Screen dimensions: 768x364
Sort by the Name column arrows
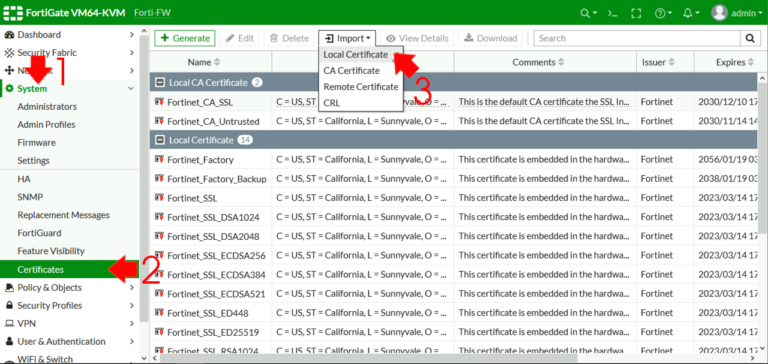tap(217, 62)
